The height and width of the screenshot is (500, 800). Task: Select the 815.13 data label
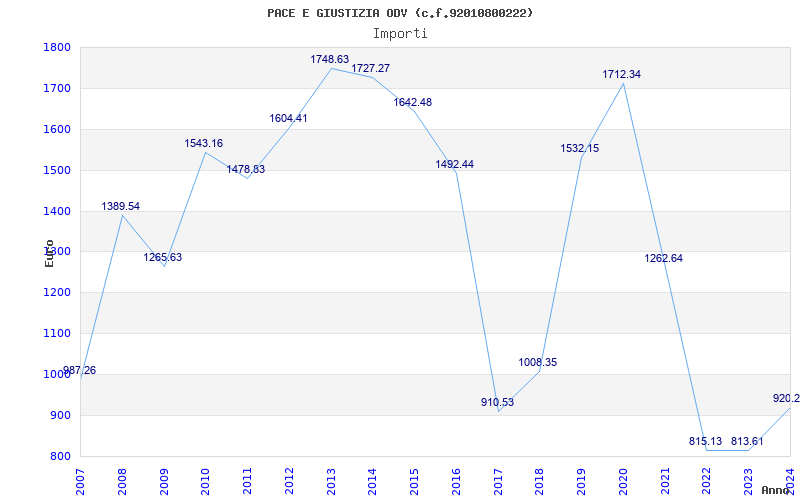pyautogui.click(x=706, y=442)
